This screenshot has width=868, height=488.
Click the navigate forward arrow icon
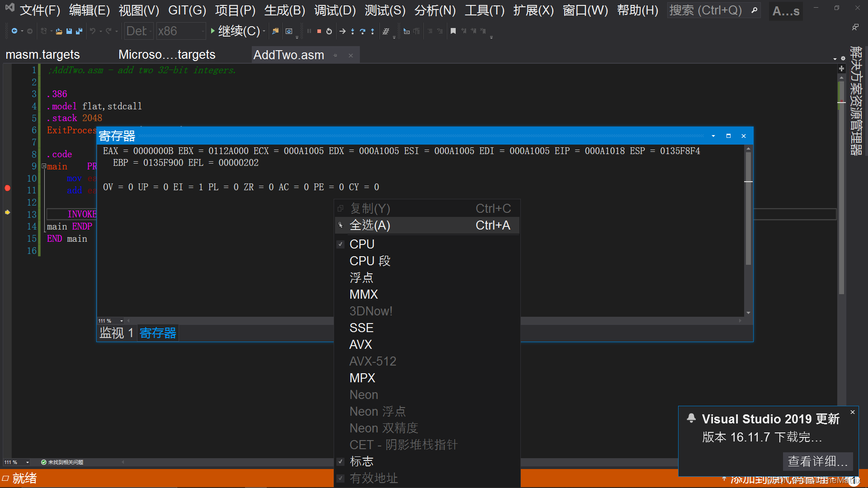(x=30, y=31)
